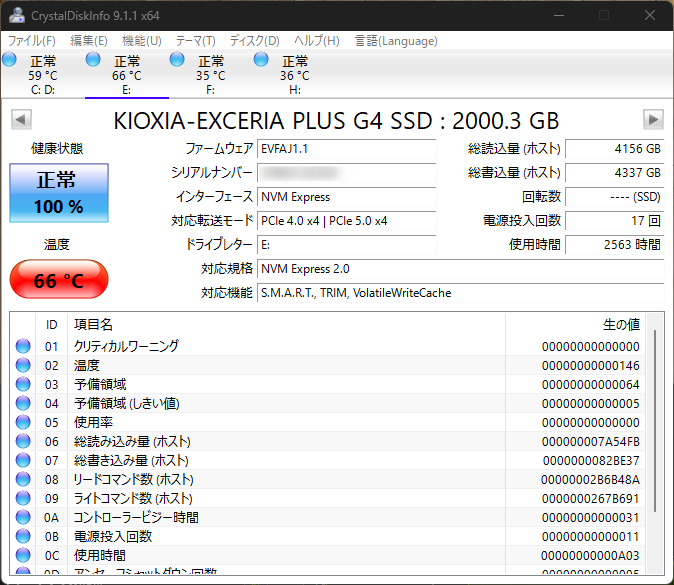Select the 総書き込み量 (ホスト) row
Image resolution: width=674 pixels, height=585 pixels.
coord(328,460)
